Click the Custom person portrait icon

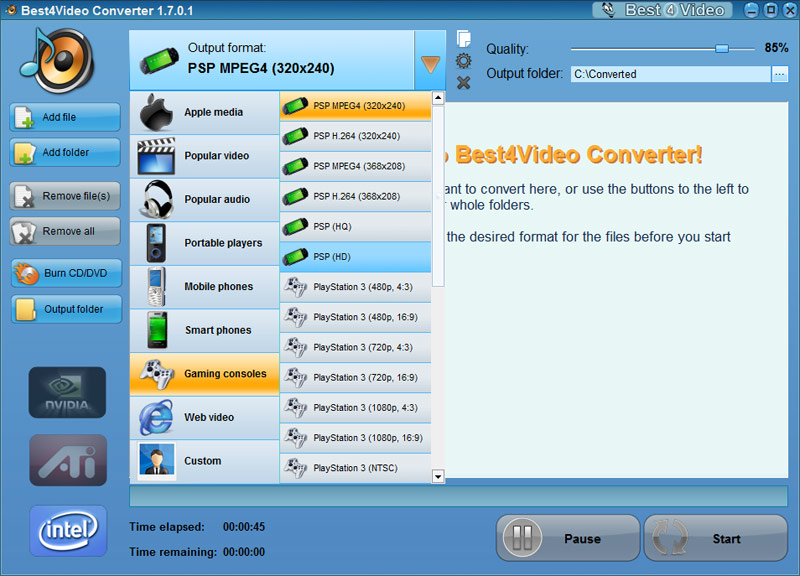tap(156, 461)
